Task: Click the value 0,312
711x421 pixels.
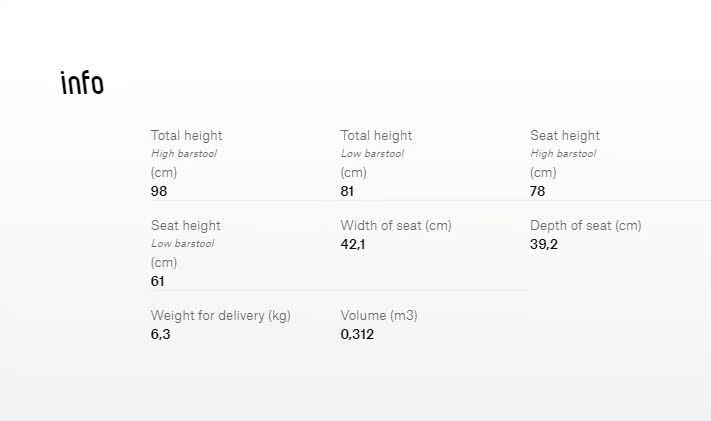Action: 357,334
